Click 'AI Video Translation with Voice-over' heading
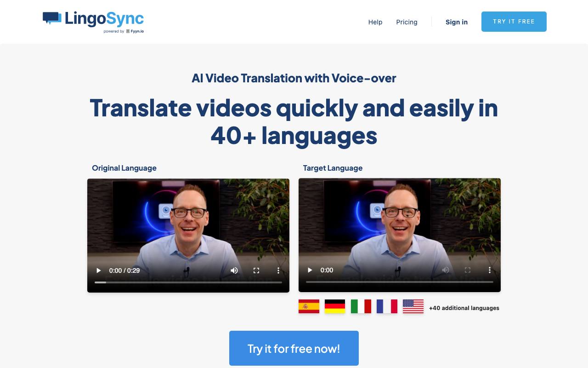 [294, 78]
